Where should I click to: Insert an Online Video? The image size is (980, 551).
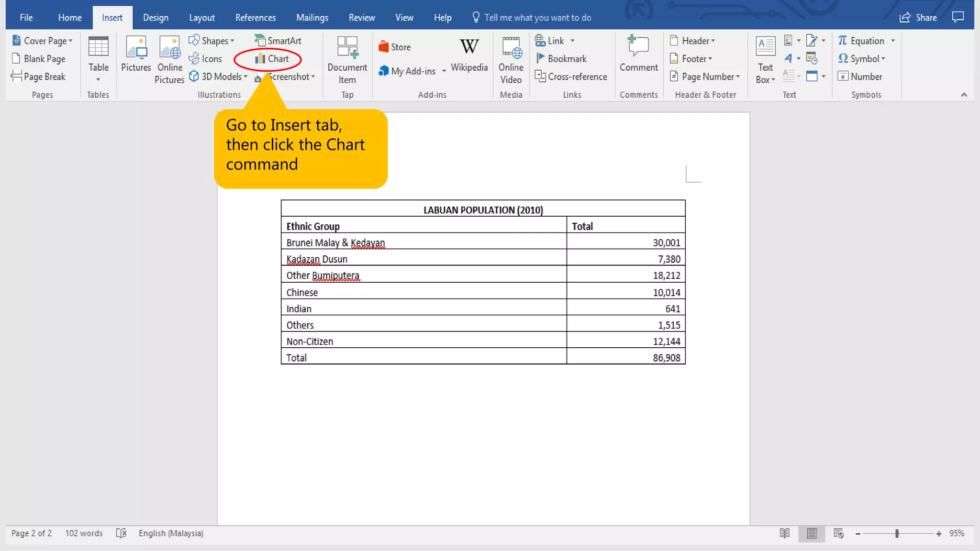(511, 60)
